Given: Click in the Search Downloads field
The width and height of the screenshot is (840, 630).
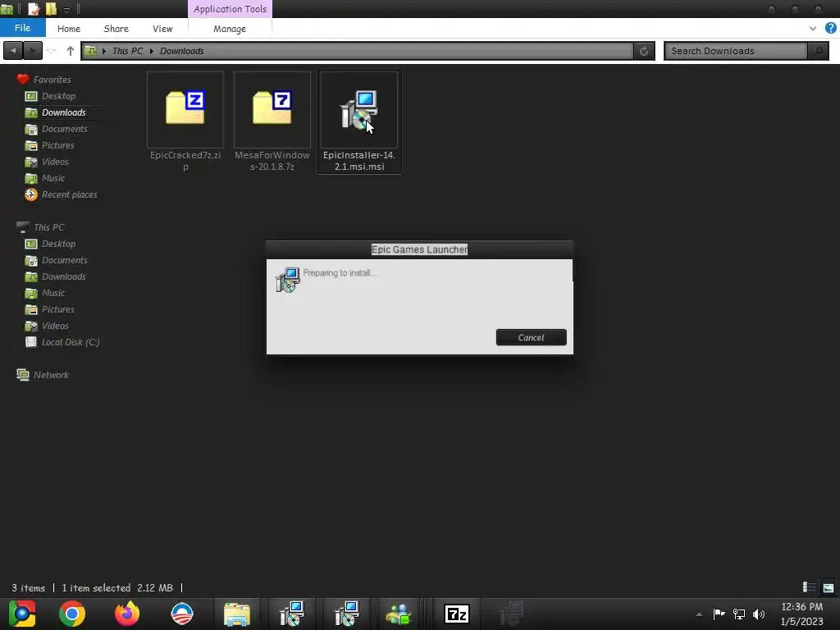Looking at the screenshot, I should pyautogui.click(x=736, y=51).
